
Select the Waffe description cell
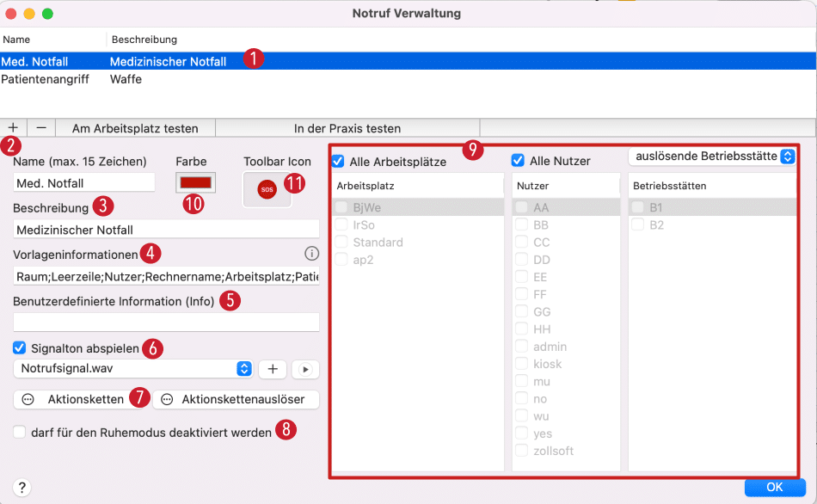point(126,79)
